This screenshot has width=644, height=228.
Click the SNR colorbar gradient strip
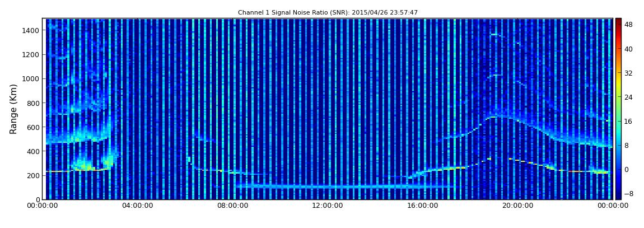(618, 109)
